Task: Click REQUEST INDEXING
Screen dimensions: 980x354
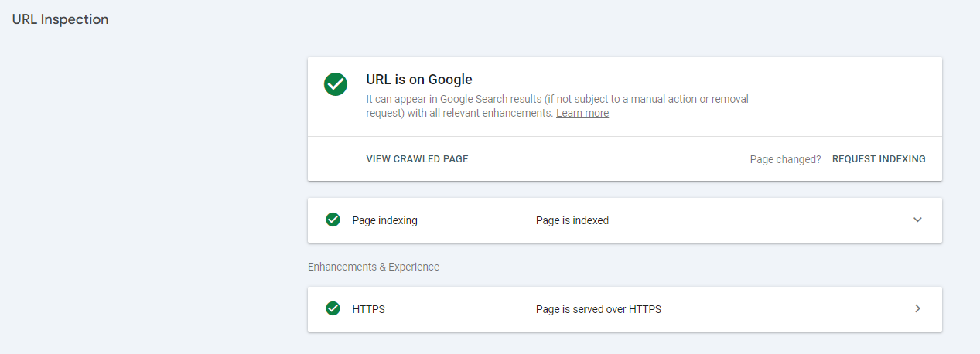Action: point(878,159)
